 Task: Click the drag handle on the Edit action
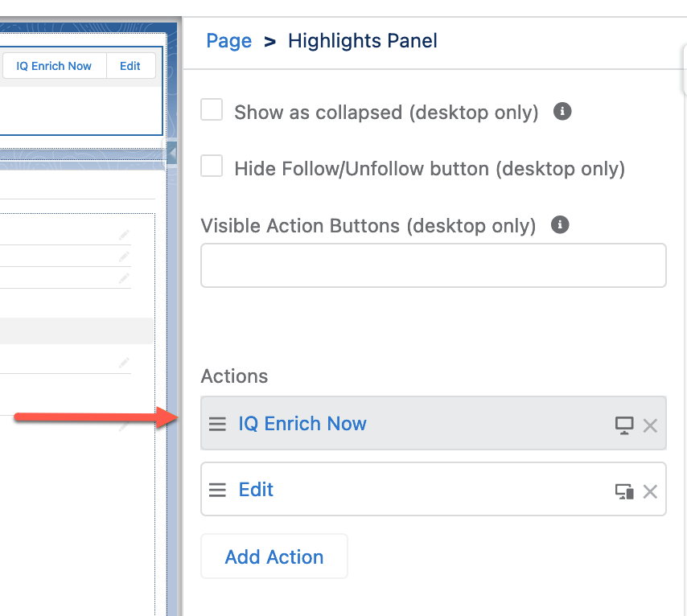coord(217,489)
